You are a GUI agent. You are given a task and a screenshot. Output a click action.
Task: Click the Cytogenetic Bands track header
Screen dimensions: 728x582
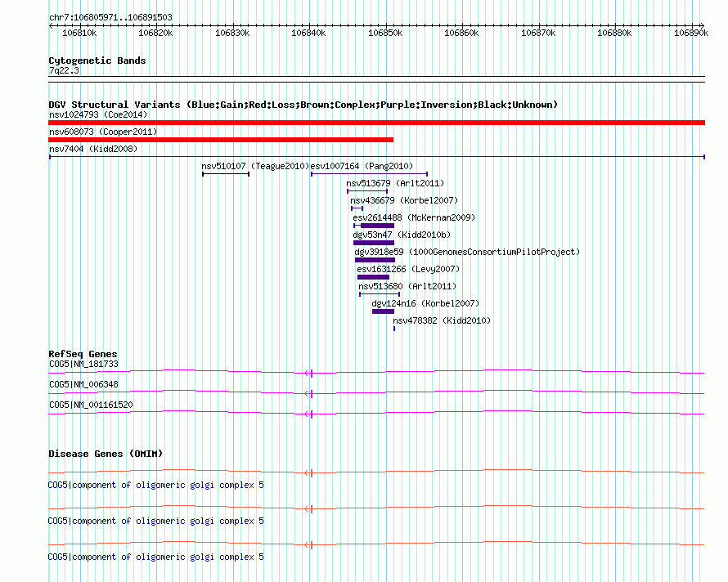(x=97, y=60)
